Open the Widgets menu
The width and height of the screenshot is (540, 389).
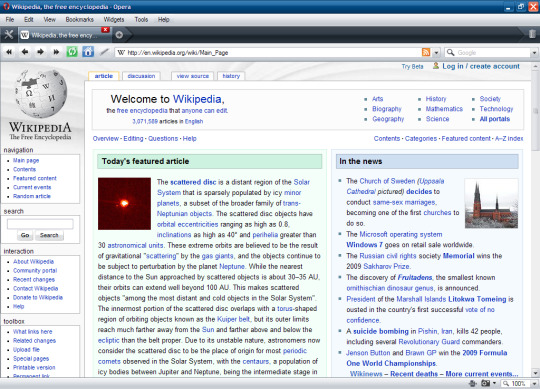click(x=114, y=20)
